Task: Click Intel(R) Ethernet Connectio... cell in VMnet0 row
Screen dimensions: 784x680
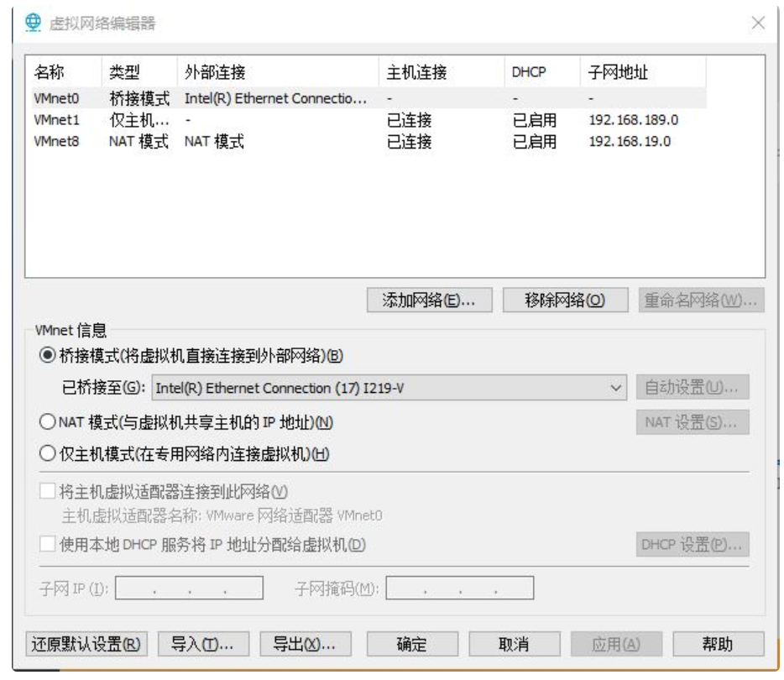Action: (x=275, y=98)
